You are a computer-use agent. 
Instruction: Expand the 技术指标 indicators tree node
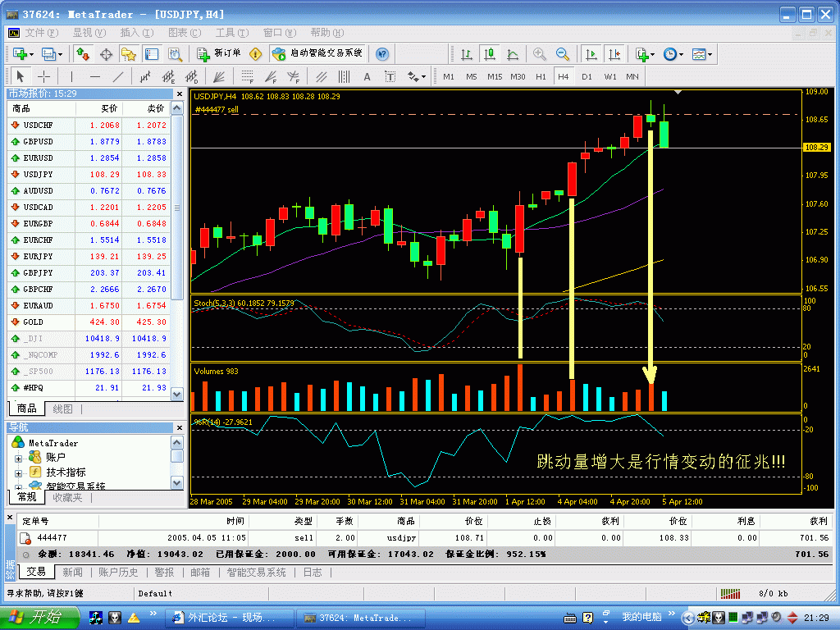click(18, 472)
